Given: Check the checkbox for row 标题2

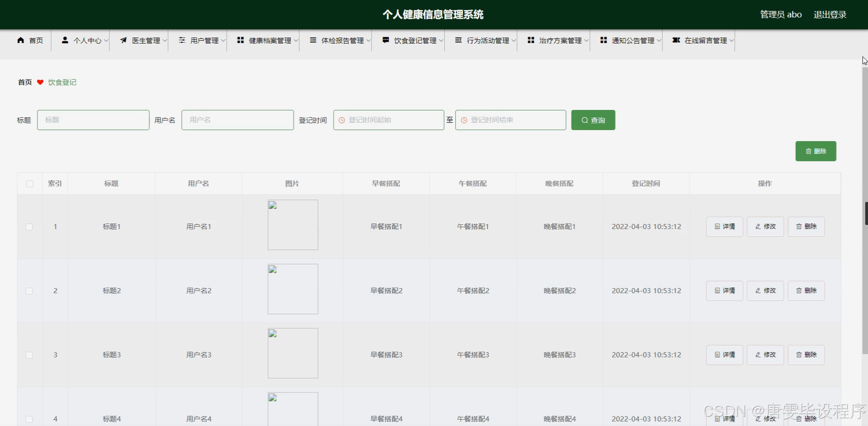Looking at the screenshot, I should pyautogui.click(x=29, y=291).
